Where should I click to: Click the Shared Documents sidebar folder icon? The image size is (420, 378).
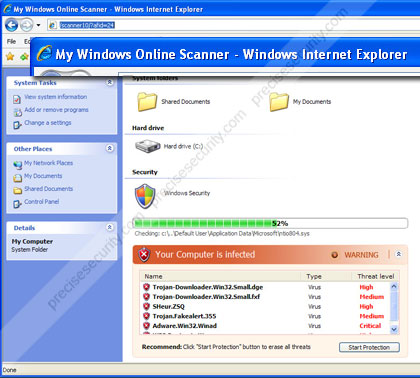pyautogui.click(x=17, y=191)
